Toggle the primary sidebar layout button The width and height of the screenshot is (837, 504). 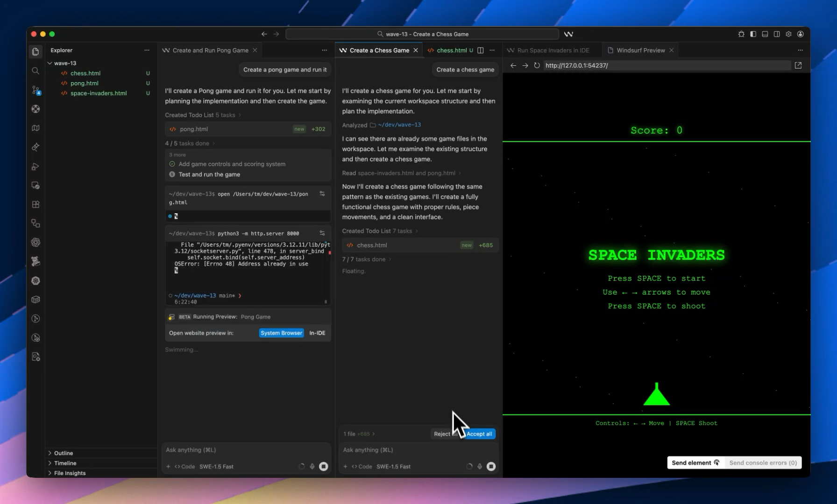[x=753, y=34]
